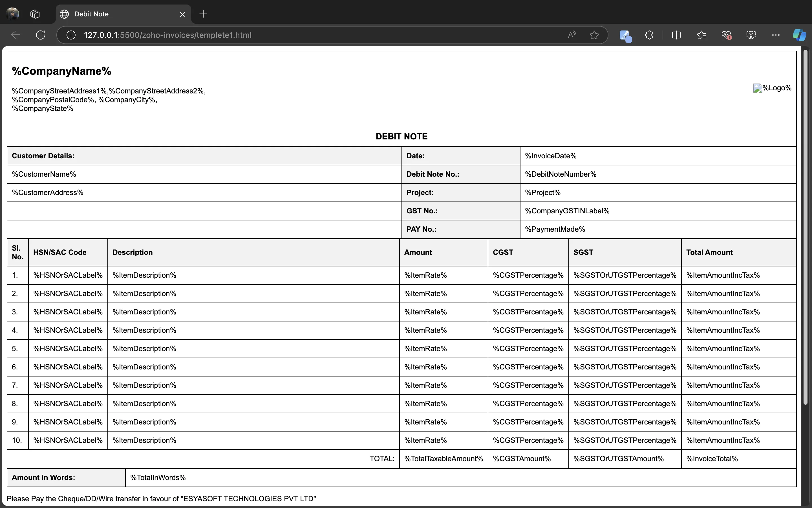
Task: Click the %TotalTaxableAmount% cell
Action: tap(443, 459)
